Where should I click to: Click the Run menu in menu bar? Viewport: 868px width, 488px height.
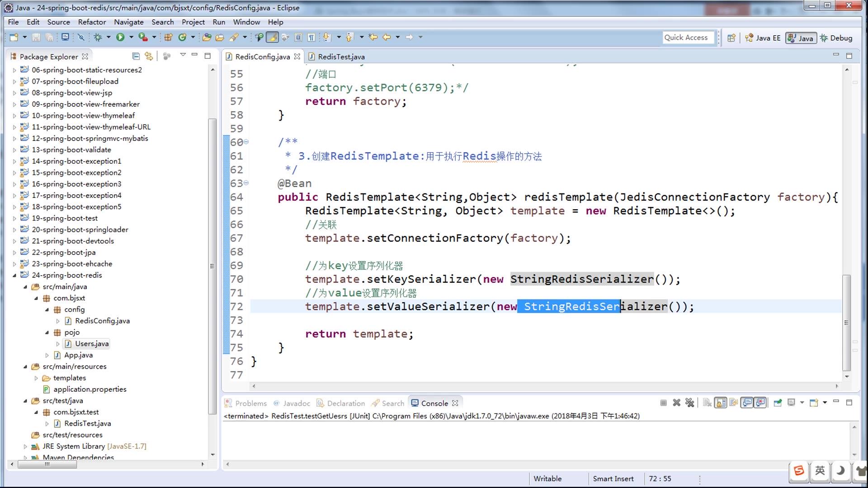click(218, 22)
